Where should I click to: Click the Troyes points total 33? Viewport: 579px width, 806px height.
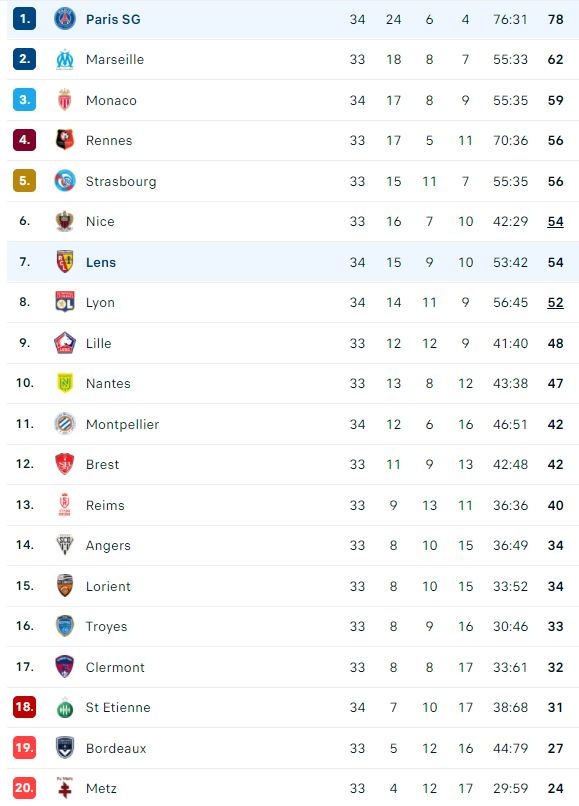556,626
